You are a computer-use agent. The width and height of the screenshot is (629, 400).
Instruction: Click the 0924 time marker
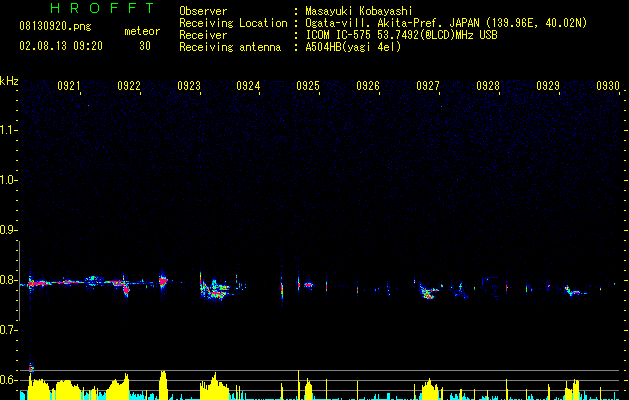(248, 86)
